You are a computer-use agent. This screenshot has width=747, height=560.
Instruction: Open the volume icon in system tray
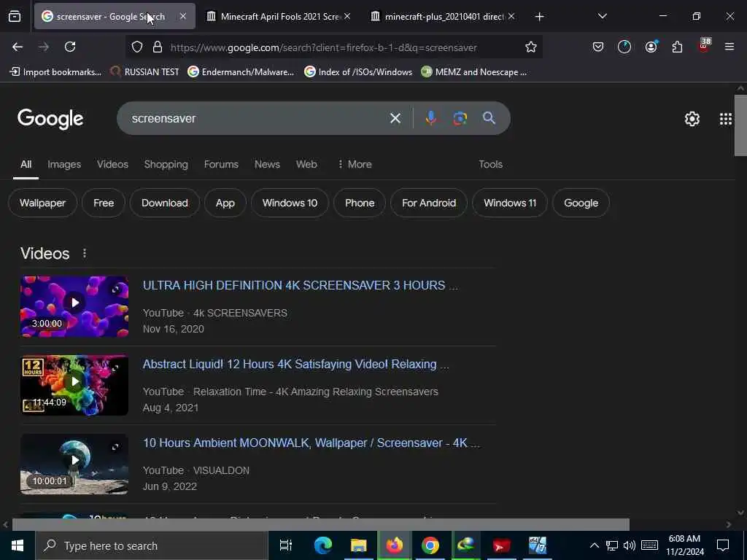tap(630, 545)
